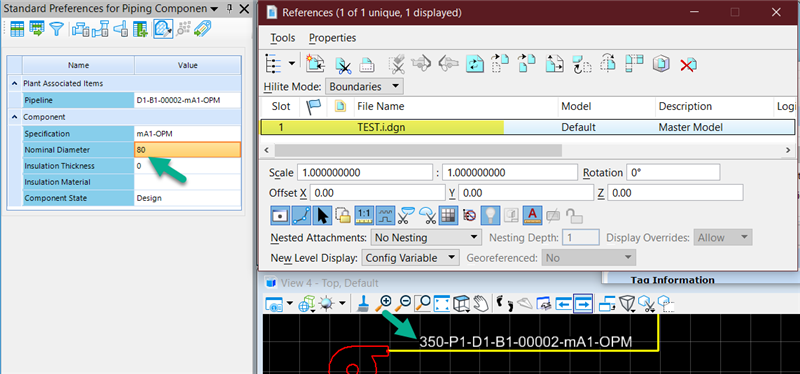Click the Detach Reference red X icon
The image size is (800, 374).
688,64
